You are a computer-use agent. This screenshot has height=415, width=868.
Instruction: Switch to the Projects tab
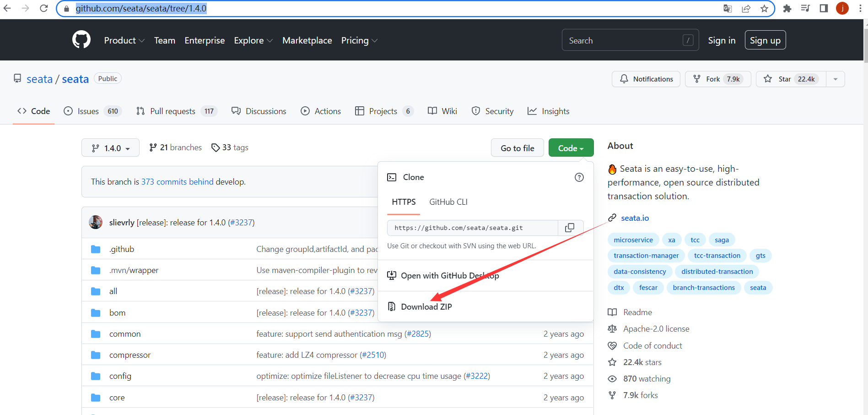click(x=384, y=111)
